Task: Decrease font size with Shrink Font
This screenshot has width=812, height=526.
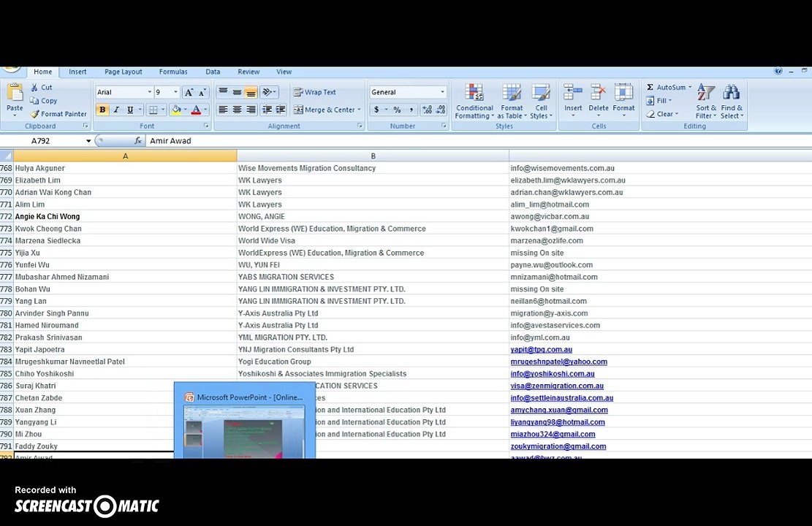Action: click(x=202, y=92)
